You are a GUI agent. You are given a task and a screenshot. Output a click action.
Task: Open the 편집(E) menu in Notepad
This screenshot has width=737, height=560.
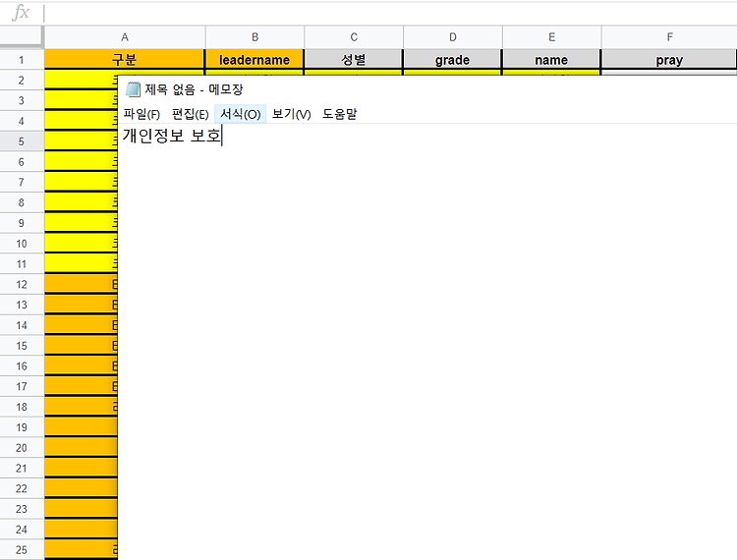point(190,114)
